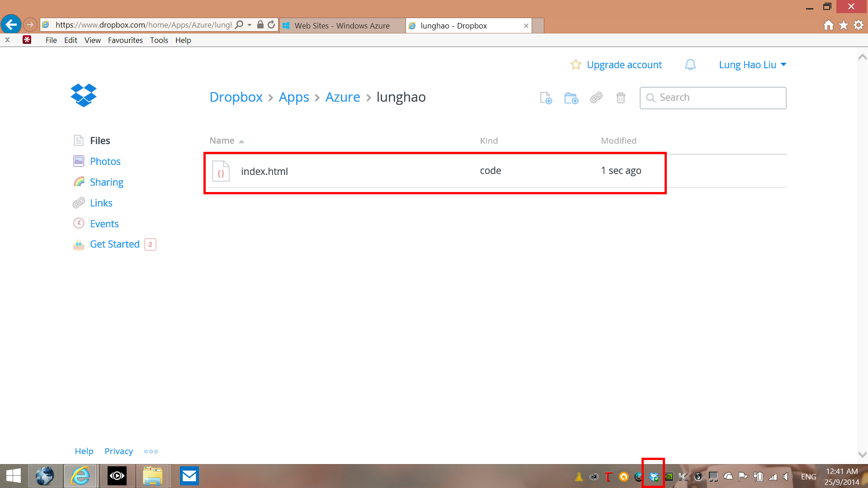Go to Apps breadcrumb folder
The height and width of the screenshot is (488, 868).
tap(294, 97)
